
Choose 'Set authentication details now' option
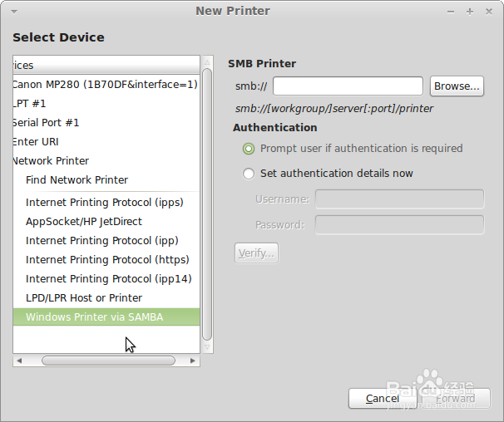[249, 174]
